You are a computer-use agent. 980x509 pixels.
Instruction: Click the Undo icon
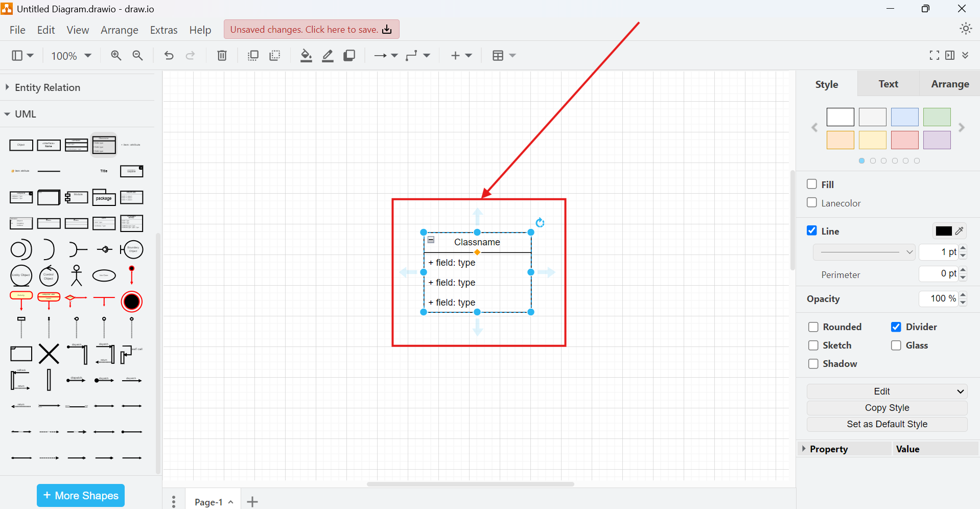coord(169,55)
